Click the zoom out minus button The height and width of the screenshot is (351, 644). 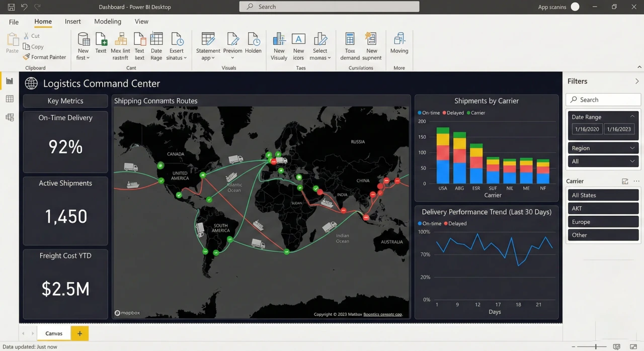[574, 346]
